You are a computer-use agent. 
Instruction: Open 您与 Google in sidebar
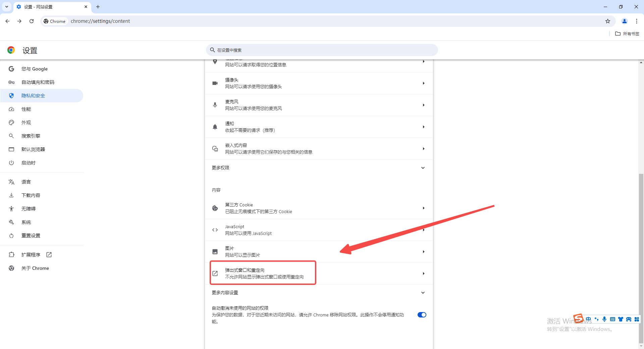(x=42, y=69)
